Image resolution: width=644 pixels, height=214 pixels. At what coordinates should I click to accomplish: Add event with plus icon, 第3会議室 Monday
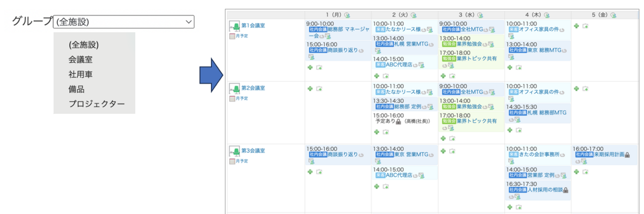pos(310,172)
